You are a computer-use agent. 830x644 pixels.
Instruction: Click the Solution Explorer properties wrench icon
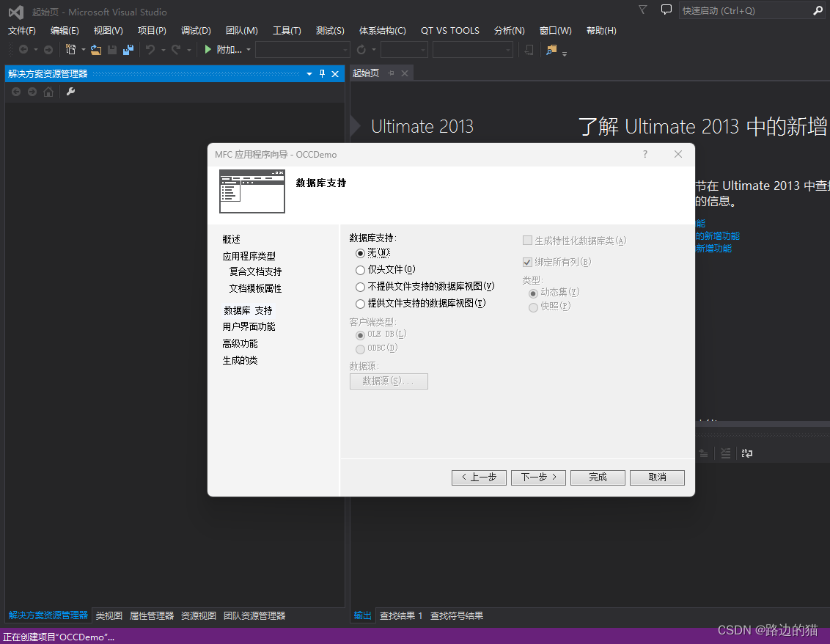pos(70,92)
